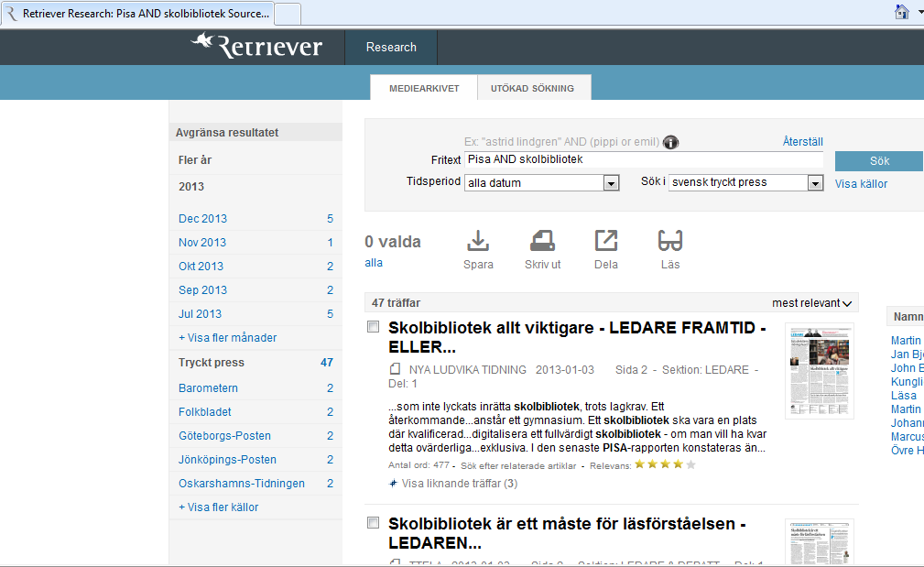The image size is (924, 567).
Task: Click the Fler år heading
Action: [x=195, y=160]
